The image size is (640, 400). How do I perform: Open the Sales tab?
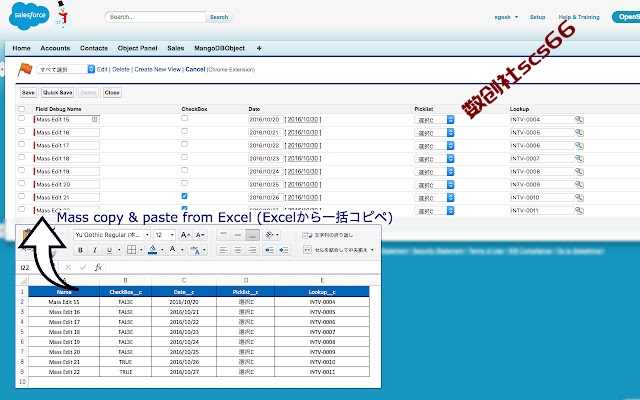point(176,48)
